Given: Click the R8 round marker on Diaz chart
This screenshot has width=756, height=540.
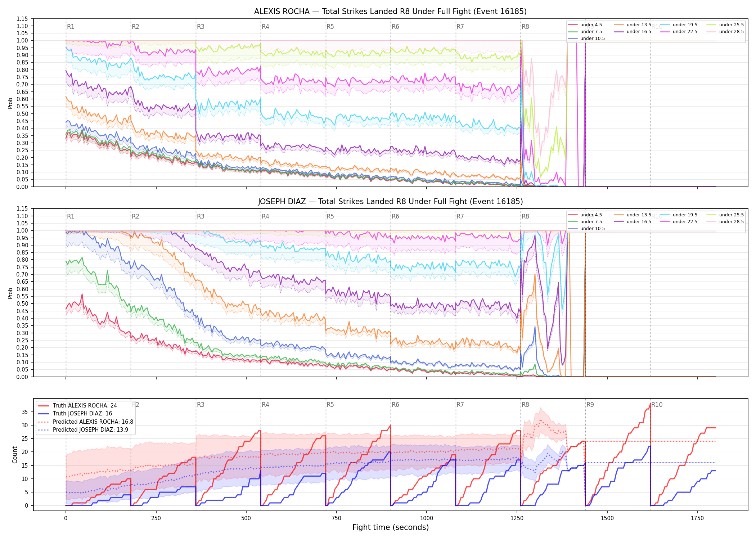Looking at the screenshot, I should (525, 216).
